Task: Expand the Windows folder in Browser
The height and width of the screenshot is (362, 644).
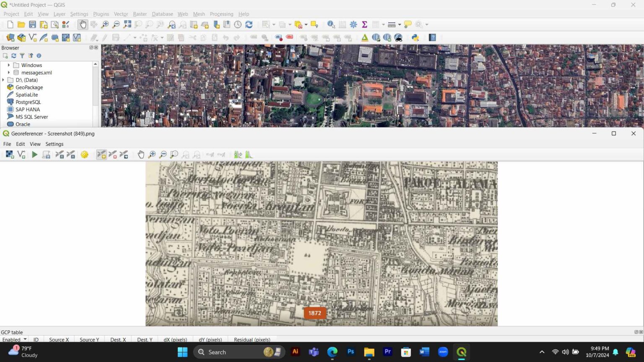Action: click(x=9, y=65)
